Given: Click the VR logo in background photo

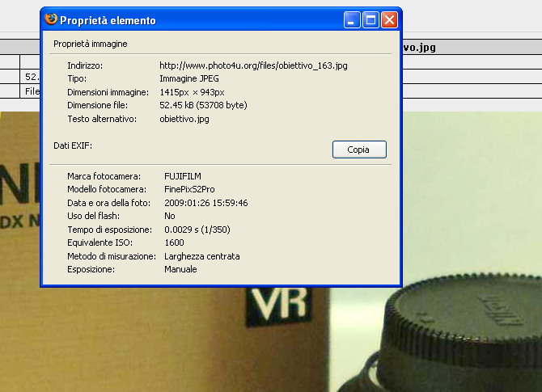Looking at the screenshot, I should click(279, 306).
